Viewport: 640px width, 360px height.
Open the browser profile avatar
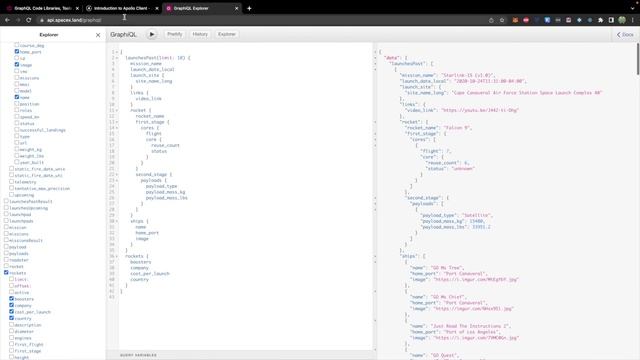[x=622, y=20]
